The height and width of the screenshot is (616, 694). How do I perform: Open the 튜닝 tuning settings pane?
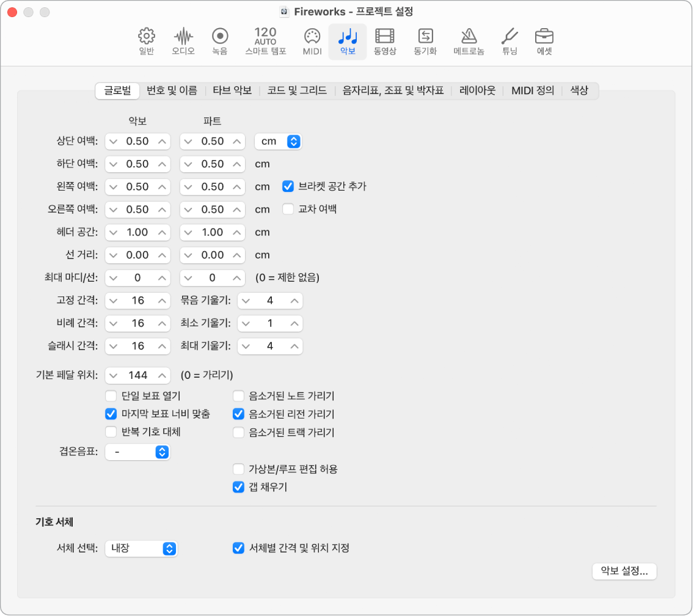(x=510, y=42)
